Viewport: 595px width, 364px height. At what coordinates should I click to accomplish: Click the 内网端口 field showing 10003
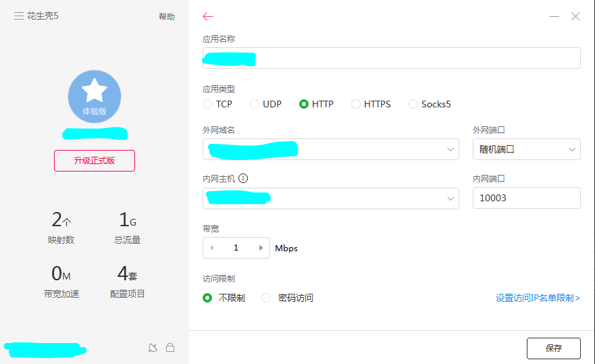pyautogui.click(x=527, y=198)
